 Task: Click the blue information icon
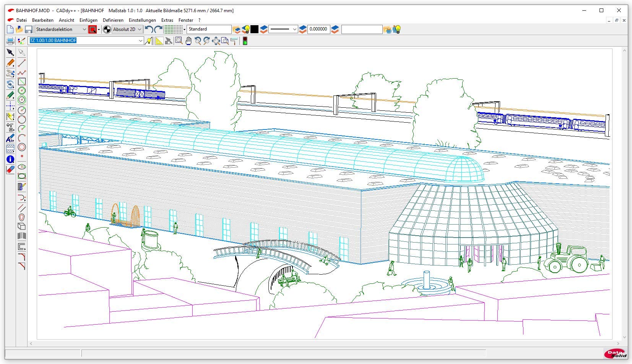pos(10,159)
